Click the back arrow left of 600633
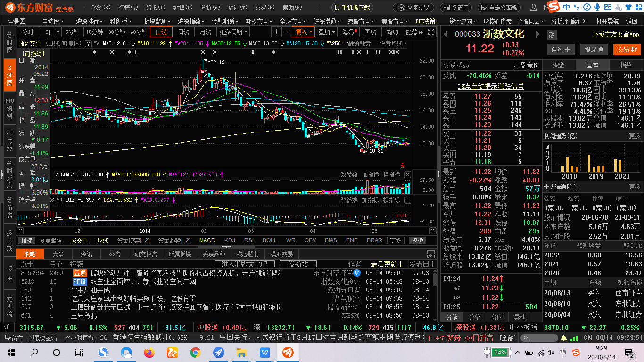644x362 pixels. click(x=446, y=34)
